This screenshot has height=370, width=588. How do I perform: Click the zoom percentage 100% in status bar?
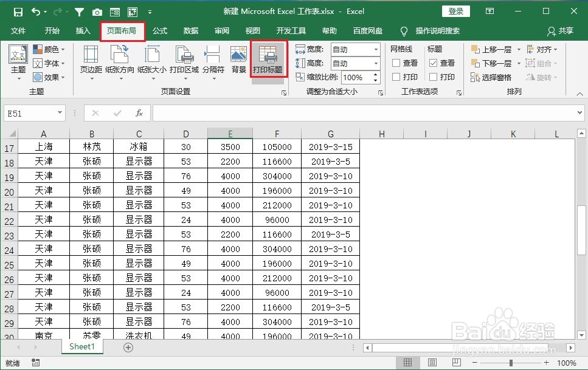pos(566,363)
